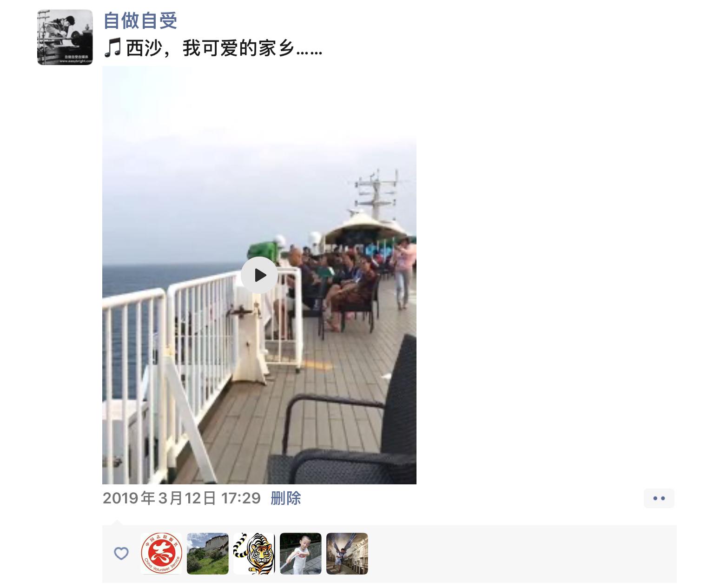Play the ship deck video

pyautogui.click(x=259, y=275)
